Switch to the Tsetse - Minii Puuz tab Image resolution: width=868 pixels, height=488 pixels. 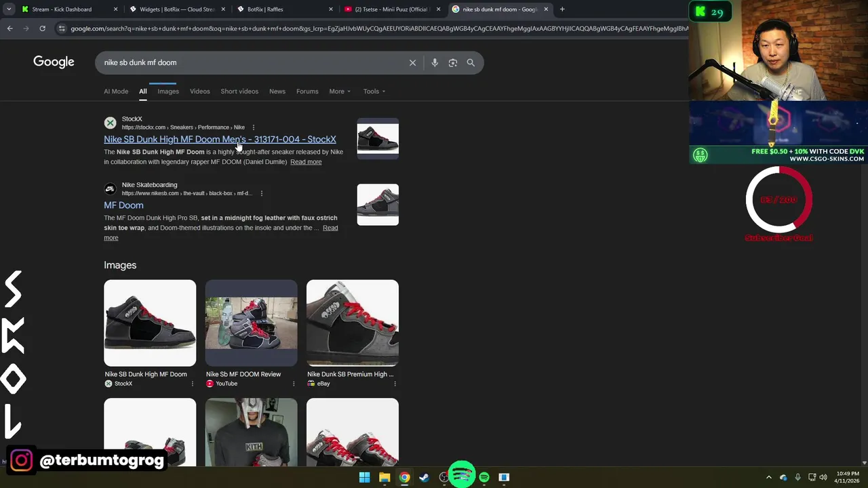[x=392, y=9]
